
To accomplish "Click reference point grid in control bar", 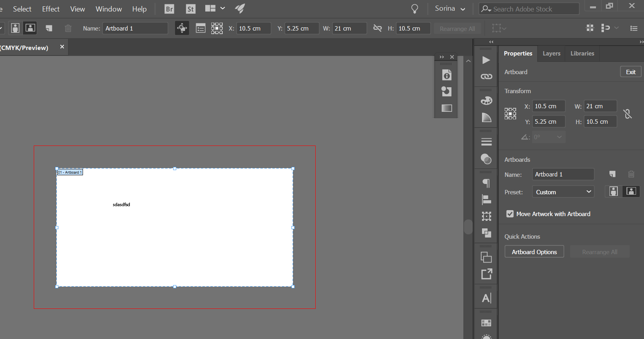I will (217, 28).
